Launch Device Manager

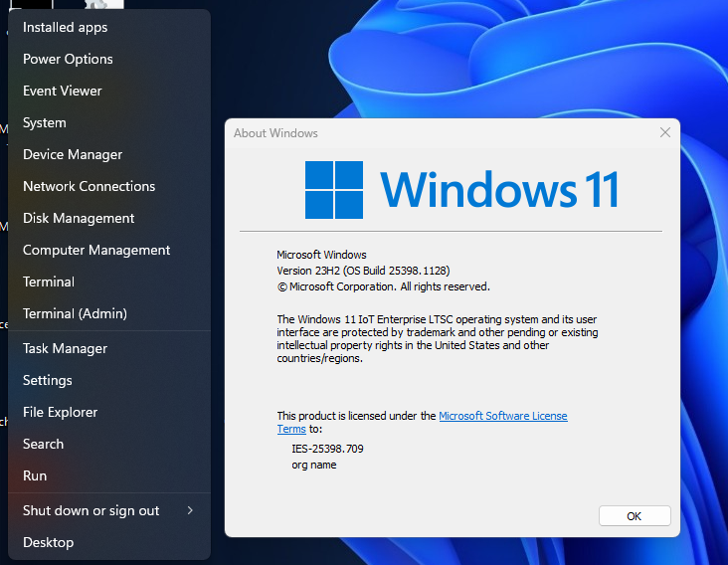(109, 154)
